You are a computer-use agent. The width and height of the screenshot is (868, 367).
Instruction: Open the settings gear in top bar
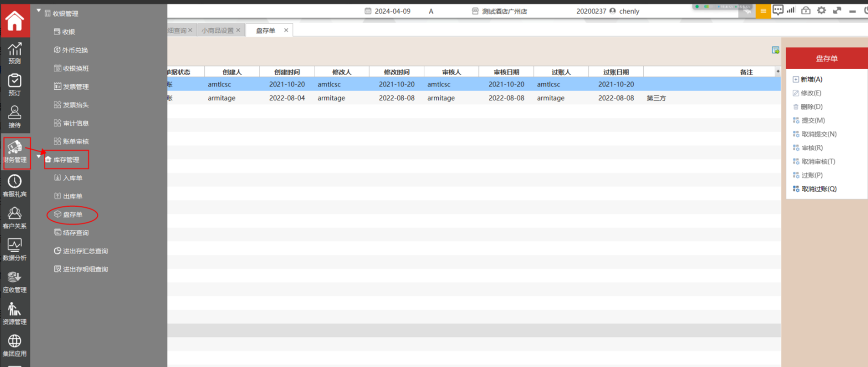(821, 11)
